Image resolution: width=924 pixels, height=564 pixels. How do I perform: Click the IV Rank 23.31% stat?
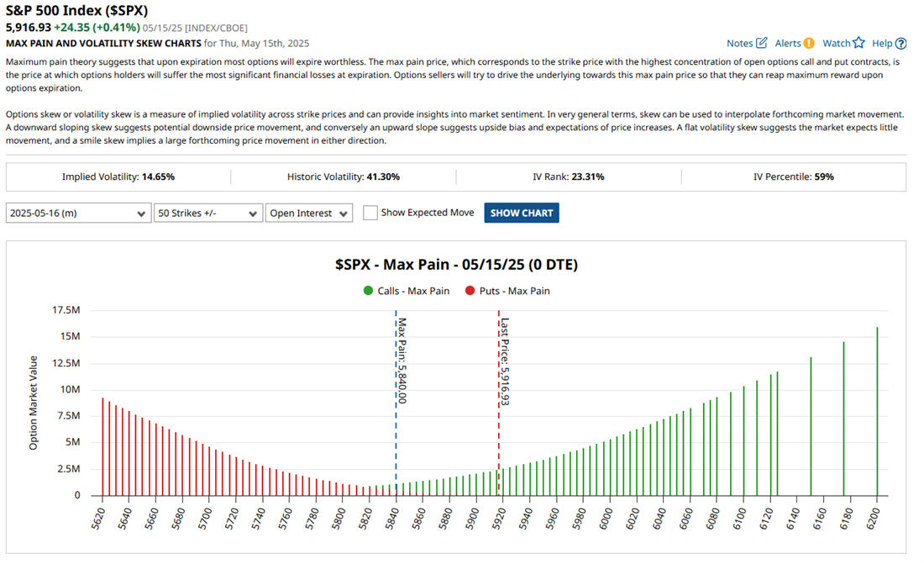pyautogui.click(x=569, y=177)
